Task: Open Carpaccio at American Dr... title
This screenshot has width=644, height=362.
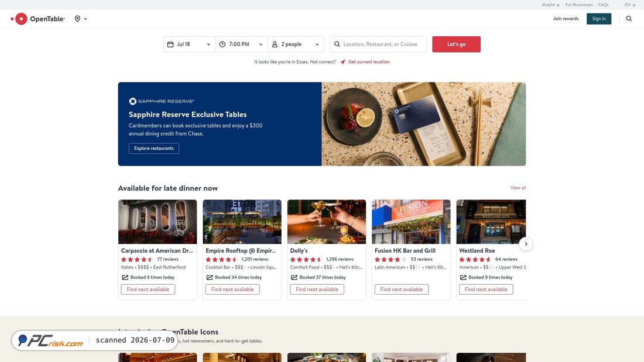Action: (157, 251)
